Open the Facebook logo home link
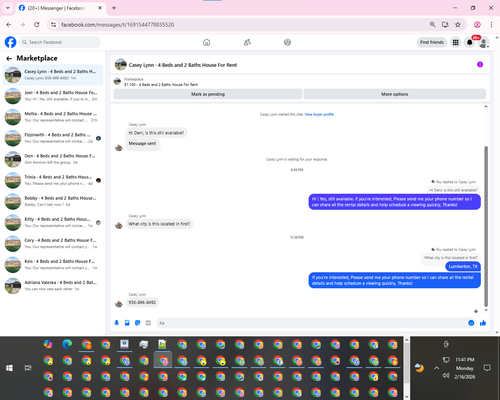Viewport: 500px width, 400px height. click(10, 42)
